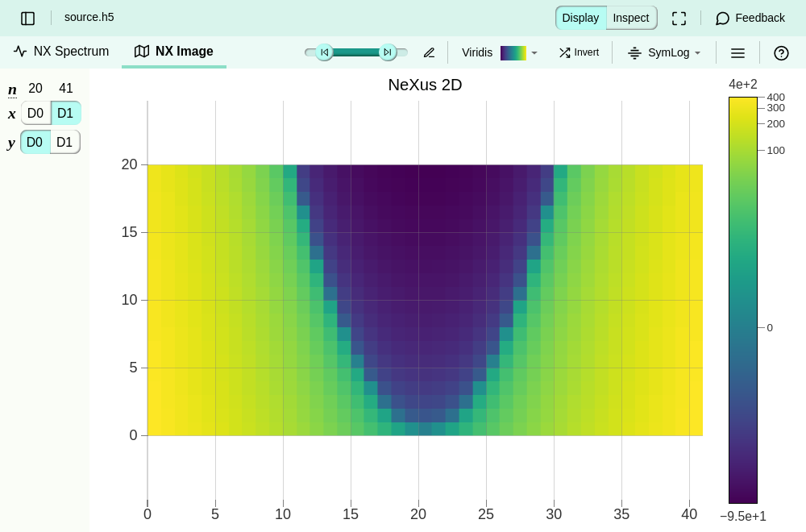The image size is (806, 532).
Task: Open the help icon
Action: [781, 53]
